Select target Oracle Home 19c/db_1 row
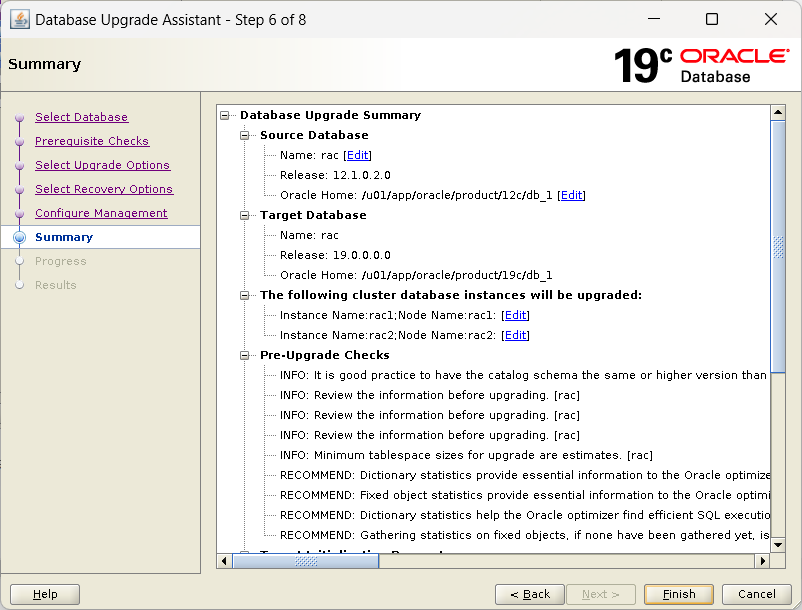 416,275
